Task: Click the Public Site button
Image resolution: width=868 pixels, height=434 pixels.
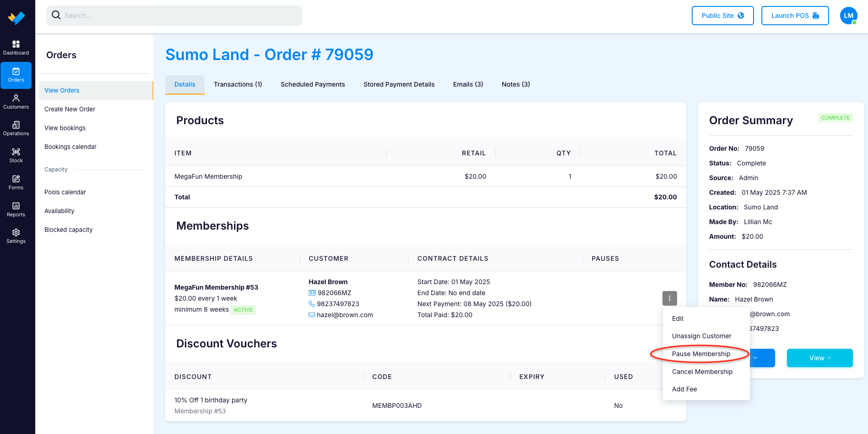Action: [722, 16]
